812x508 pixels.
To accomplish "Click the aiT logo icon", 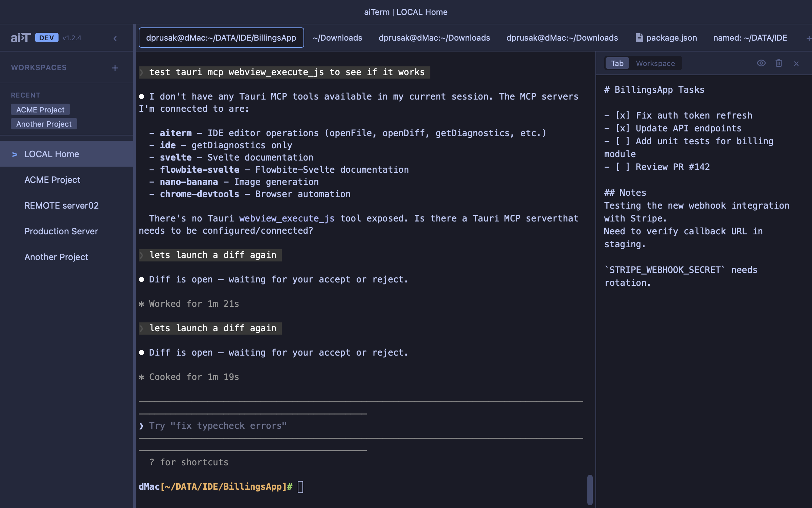I will tap(21, 38).
